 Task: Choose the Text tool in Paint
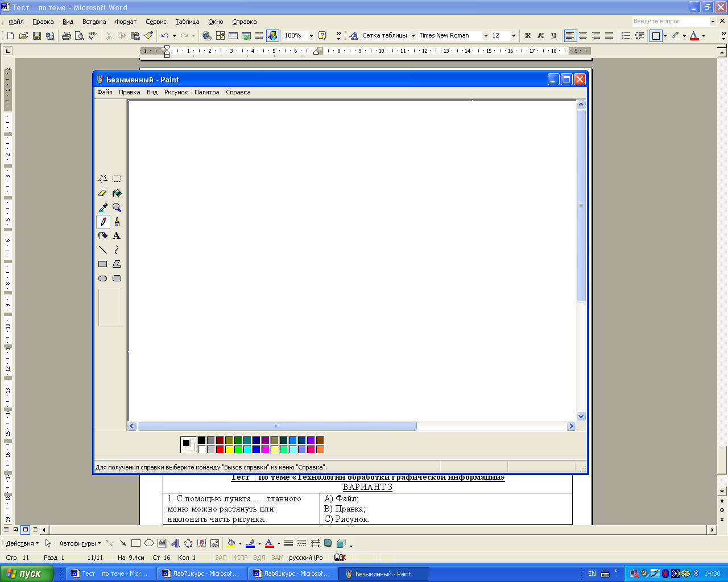pyautogui.click(x=117, y=236)
